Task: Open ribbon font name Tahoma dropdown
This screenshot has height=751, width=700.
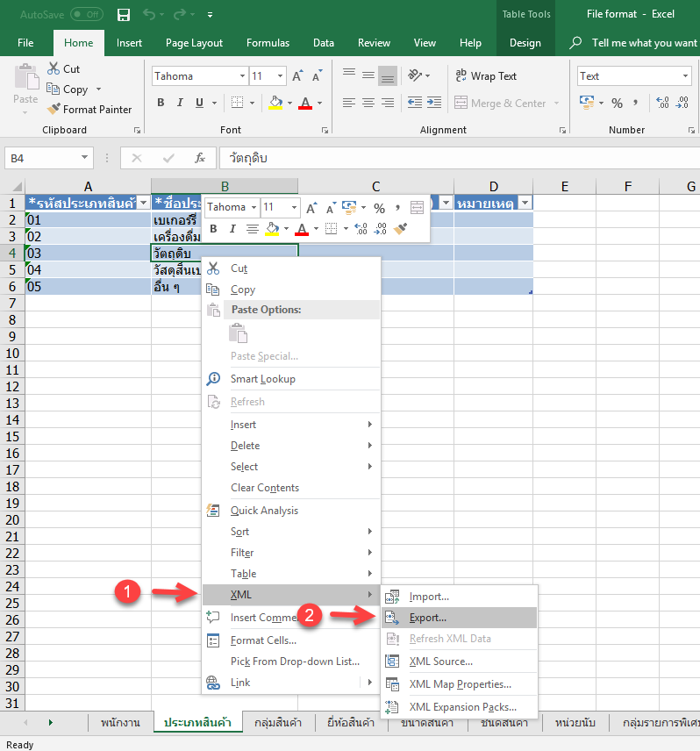Action: coord(242,76)
